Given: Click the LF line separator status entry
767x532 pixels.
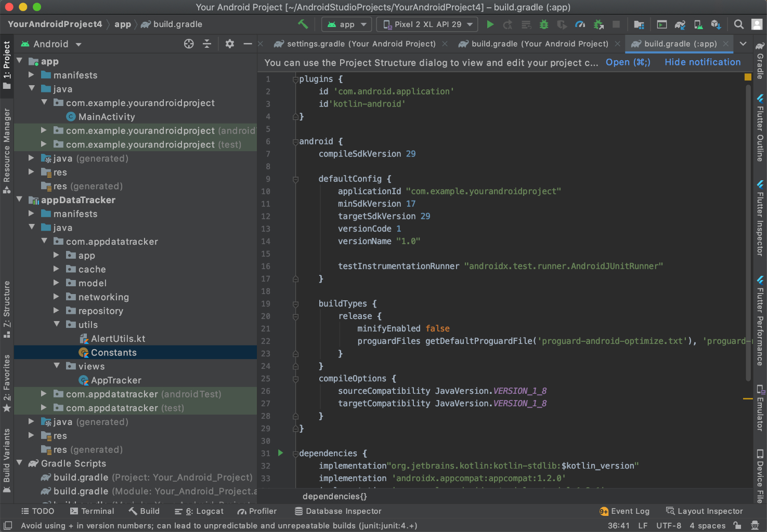Looking at the screenshot, I should pyautogui.click(x=643, y=525).
